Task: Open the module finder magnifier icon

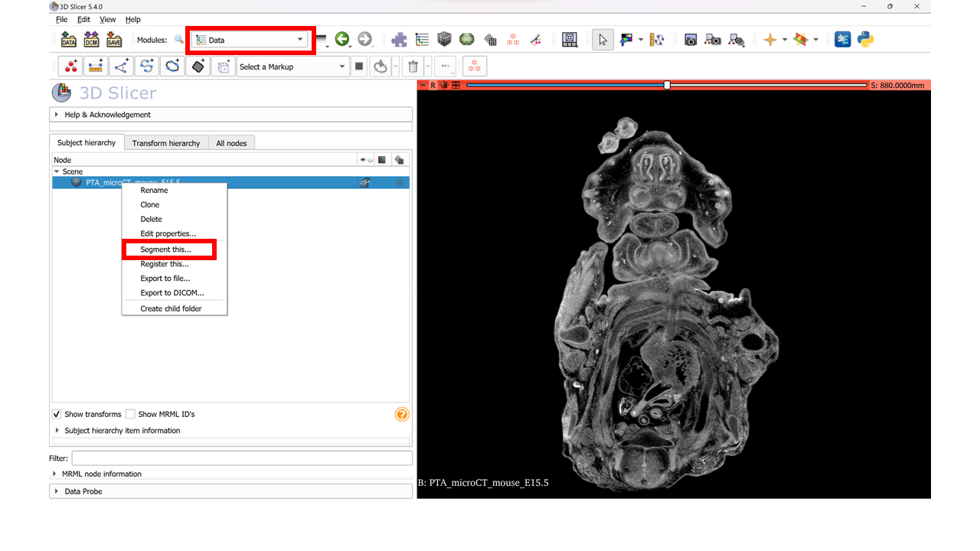Action: pos(178,40)
